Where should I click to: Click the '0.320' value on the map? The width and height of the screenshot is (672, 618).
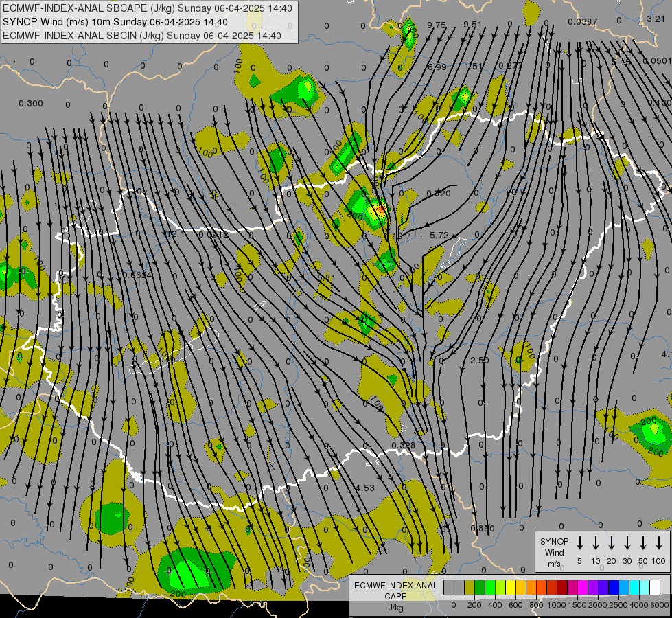click(x=439, y=194)
